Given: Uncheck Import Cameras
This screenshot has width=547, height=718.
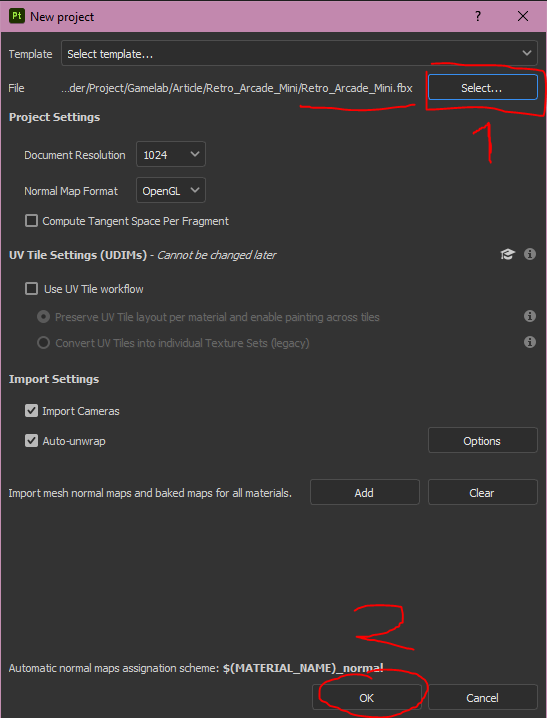Looking at the screenshot, I should pos(31,411).
